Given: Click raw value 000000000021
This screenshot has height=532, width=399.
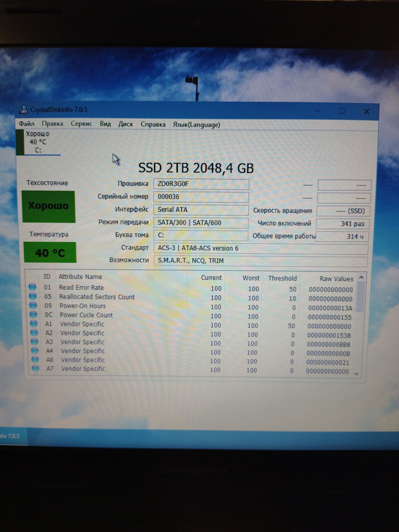Looking at the screenshot, I should pos(328,363).
